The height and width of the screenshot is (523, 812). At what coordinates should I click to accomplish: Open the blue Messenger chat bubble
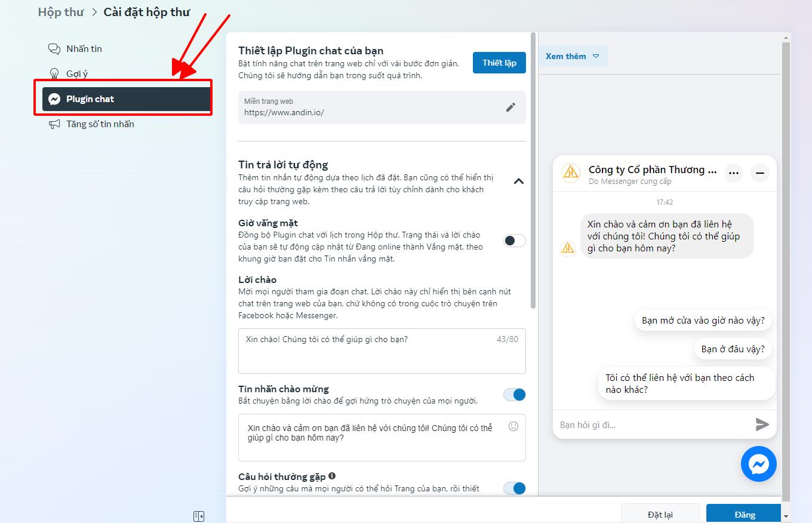(758, 464)
